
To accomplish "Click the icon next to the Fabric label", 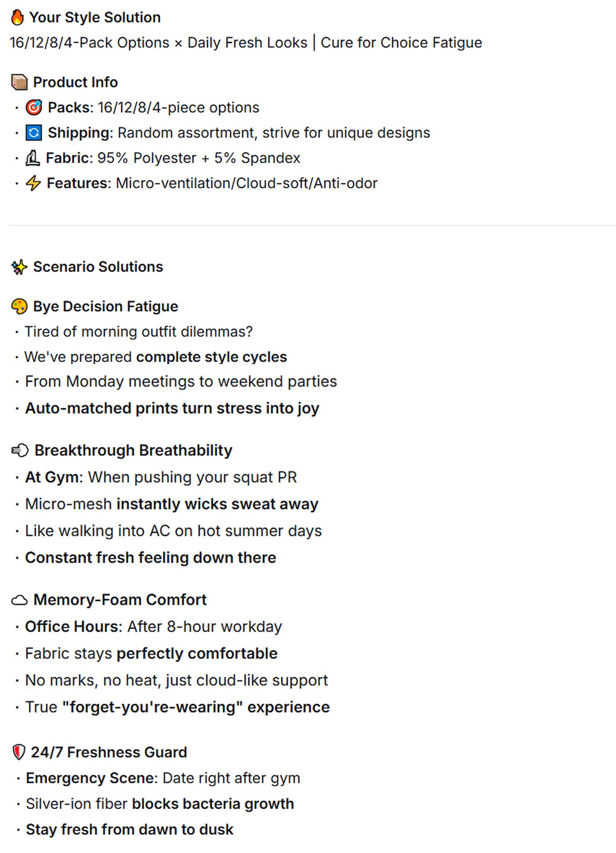I will (x=32, y=158).
